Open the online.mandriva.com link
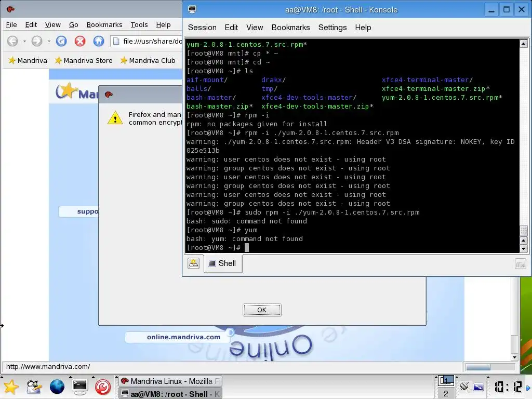532x399 pixels. [x=183, y=337]
